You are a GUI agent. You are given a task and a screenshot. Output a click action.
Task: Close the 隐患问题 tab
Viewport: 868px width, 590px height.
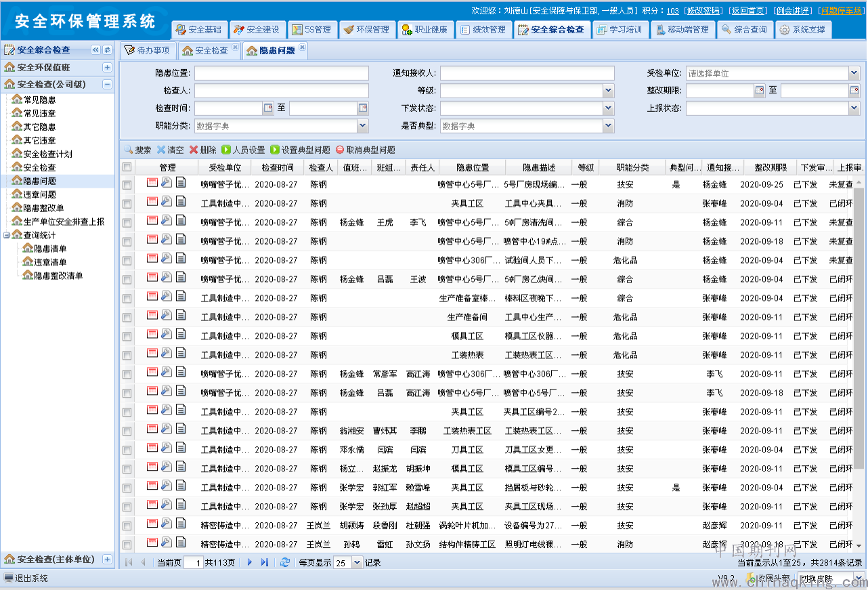[x=302, y=47]
